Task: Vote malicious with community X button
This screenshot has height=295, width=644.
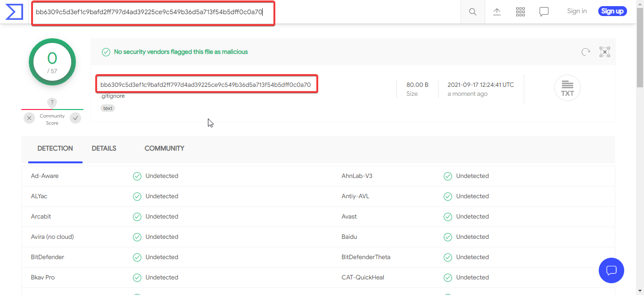Action: coord(29,118)
